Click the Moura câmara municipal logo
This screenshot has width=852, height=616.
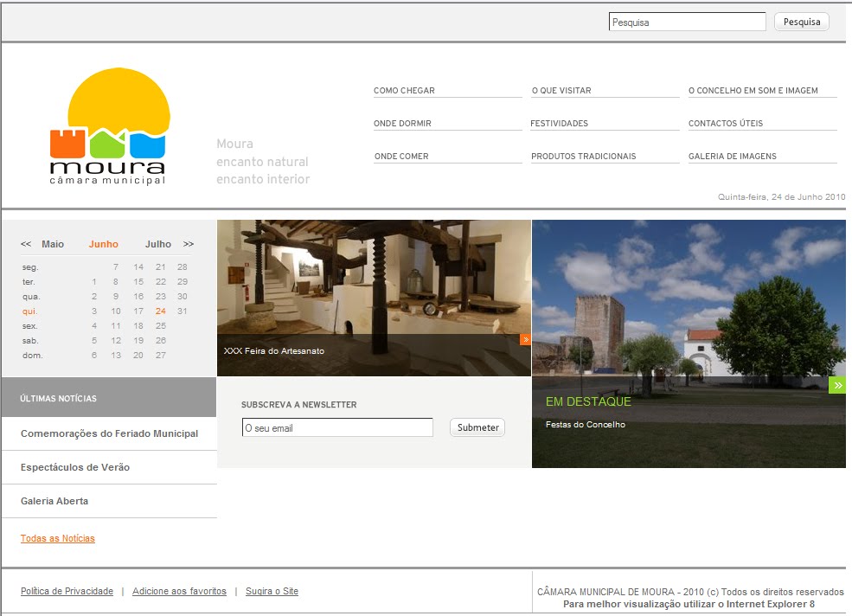(111, 126)
